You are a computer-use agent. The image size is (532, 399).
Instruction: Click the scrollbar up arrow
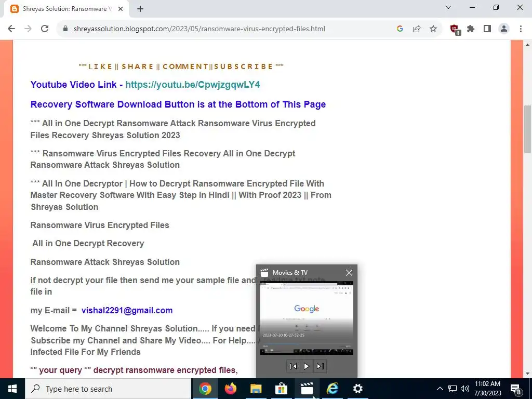pyautogui.click(x=528, y=45)
